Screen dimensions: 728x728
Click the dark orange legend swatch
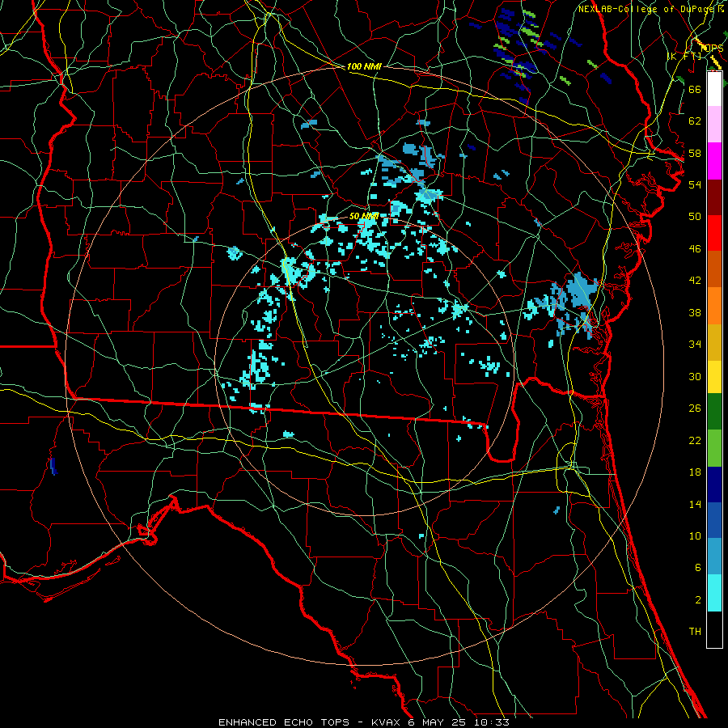click(714, 269)
